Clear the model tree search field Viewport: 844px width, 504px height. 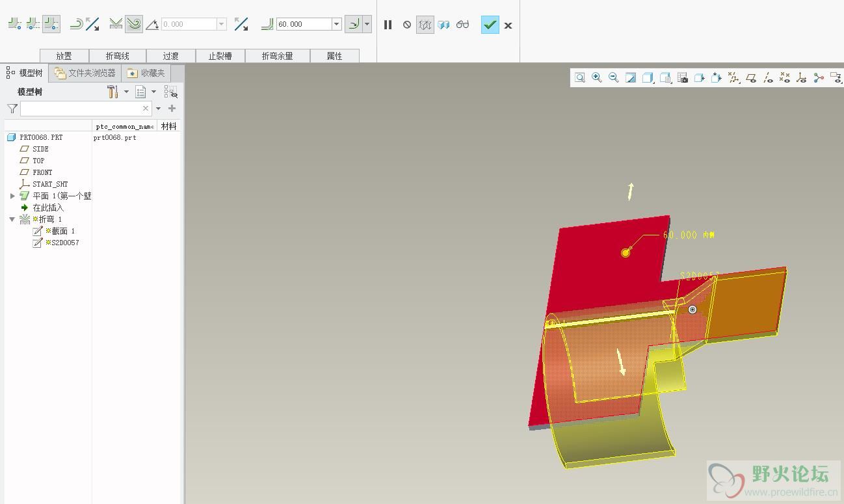146,109
